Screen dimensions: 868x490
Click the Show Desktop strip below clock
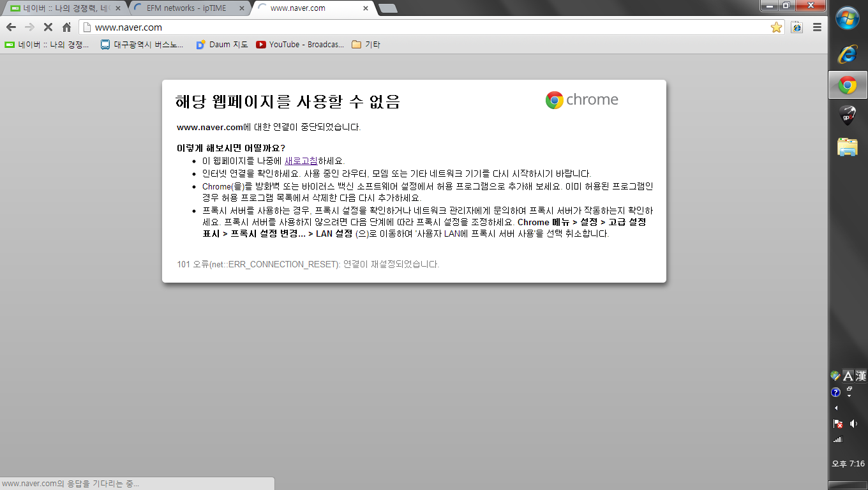click(x=848, y=486)
